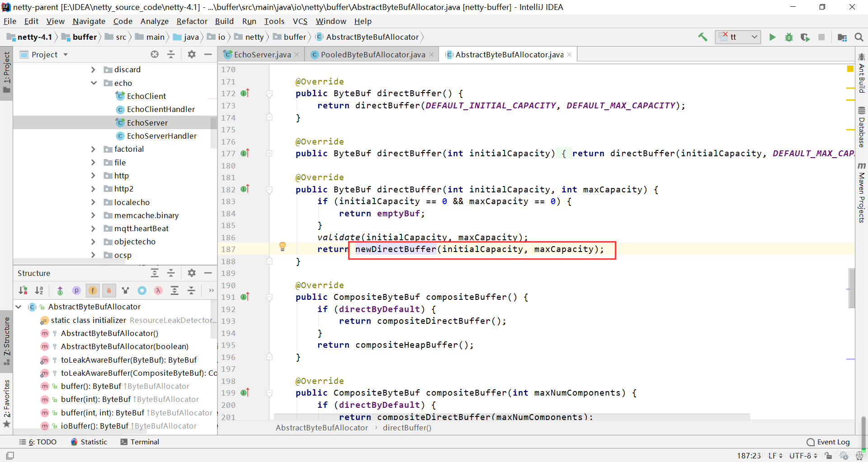
Task: Collapse all in Project panel header
Action: point(171,54)
